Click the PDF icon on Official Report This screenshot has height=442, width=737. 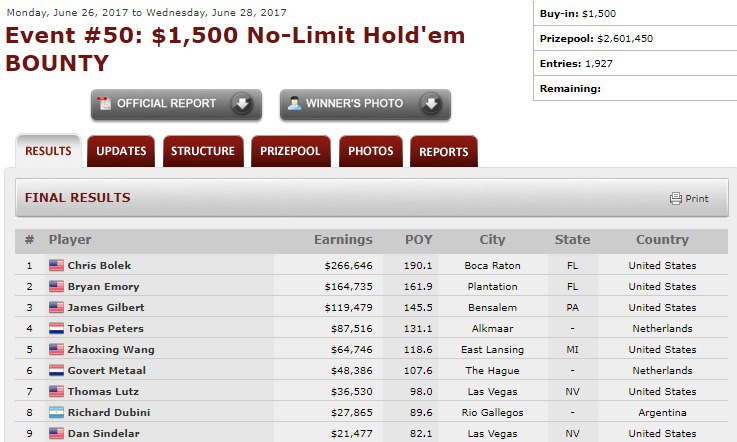tap(104, 104)
